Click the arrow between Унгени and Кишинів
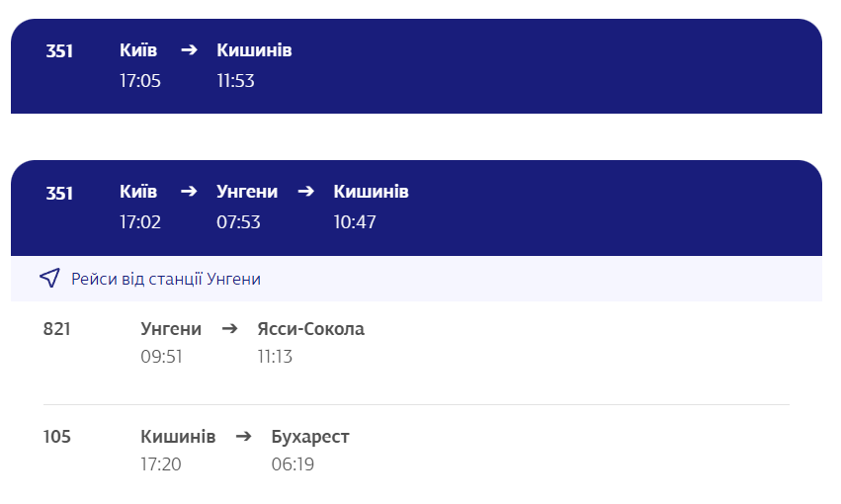 pos(305,192)
